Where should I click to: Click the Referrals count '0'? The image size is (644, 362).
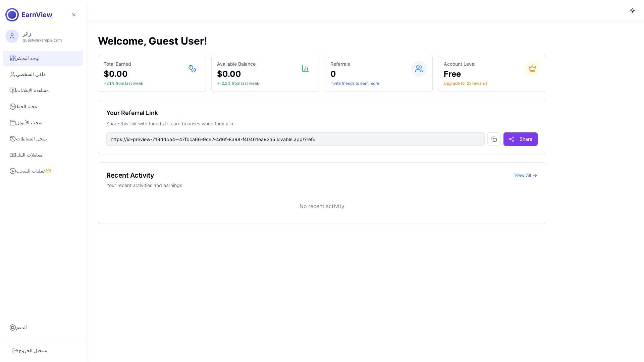[x=333, y=74]
